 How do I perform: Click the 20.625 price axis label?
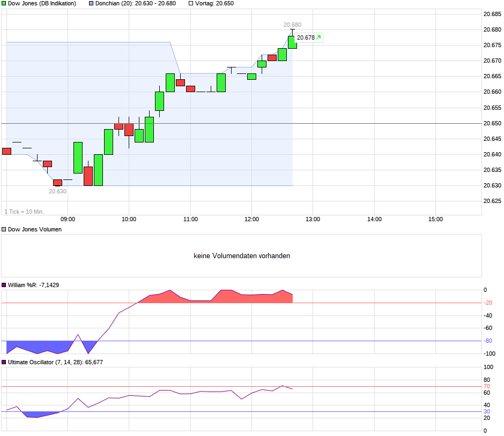click(492, 201)
